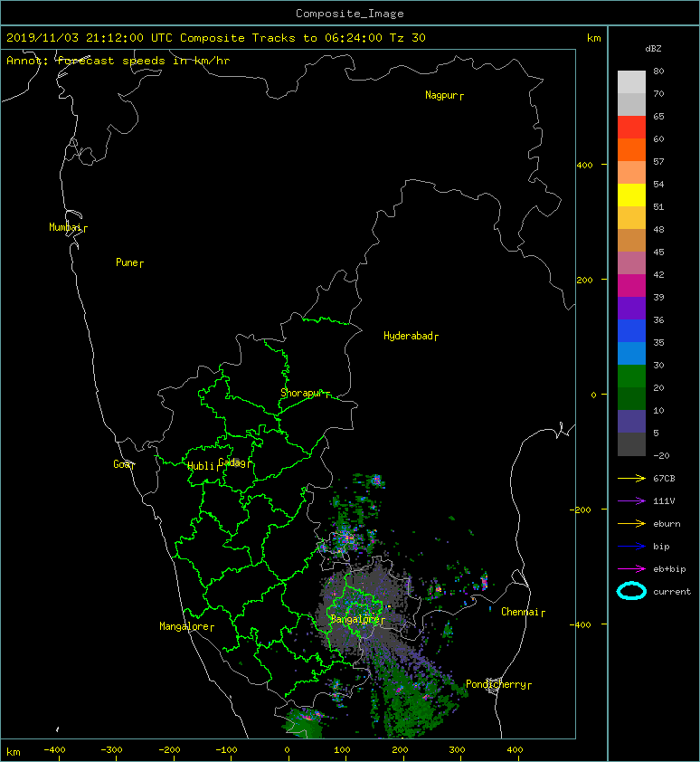
Task: Click the 'Annot: forecast speeds in km/hr' text
Action: point(118,61)
